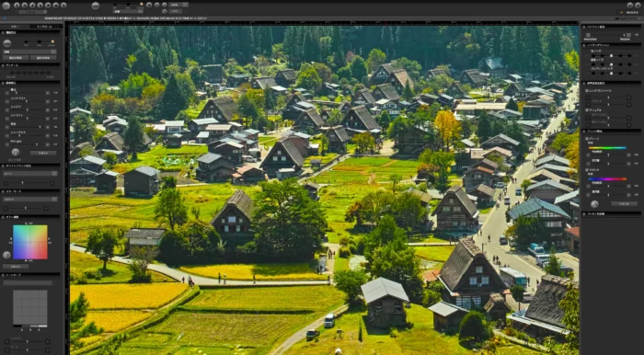This screenshot has height=355, width=644.
Task: Select the first dot in the third noise reduction row
Action: click(593, 74)
